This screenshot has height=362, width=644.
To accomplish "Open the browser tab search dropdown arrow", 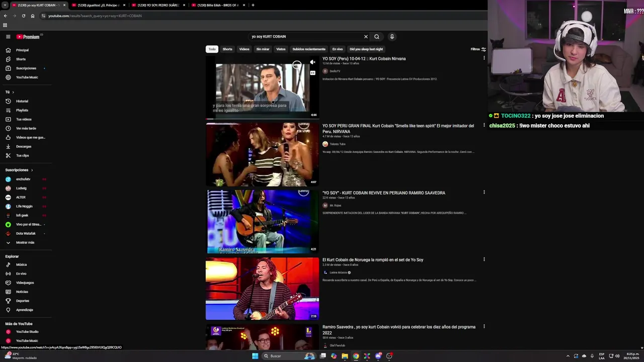I will coord(5,5).
